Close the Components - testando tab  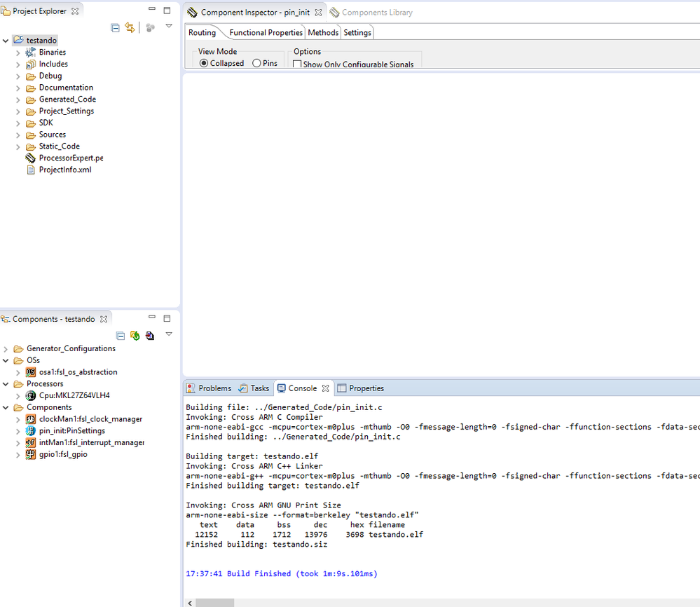104,319
